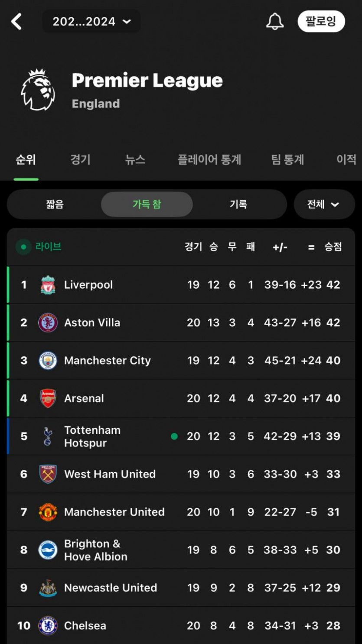Image resolution: width=362 pixels, height=644 pixels.
Task: Tap the Manchester United crest
Action: pyautogui.click(x=48, y=512)
